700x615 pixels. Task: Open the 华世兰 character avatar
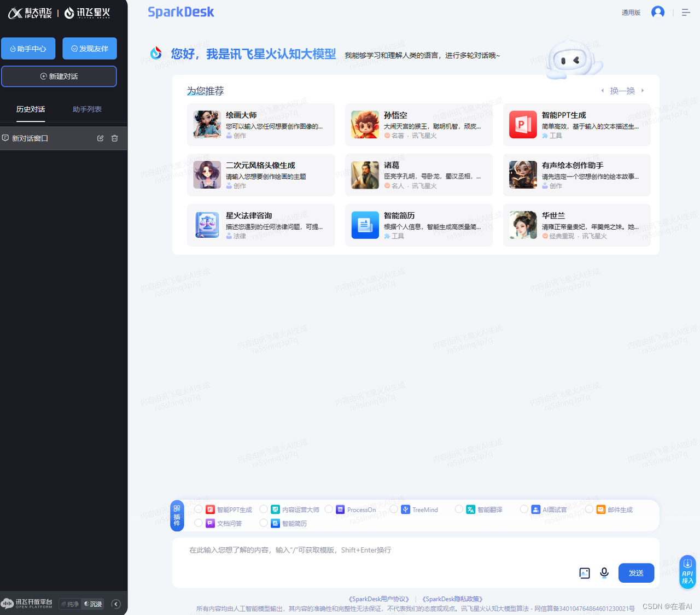point(523,225)
